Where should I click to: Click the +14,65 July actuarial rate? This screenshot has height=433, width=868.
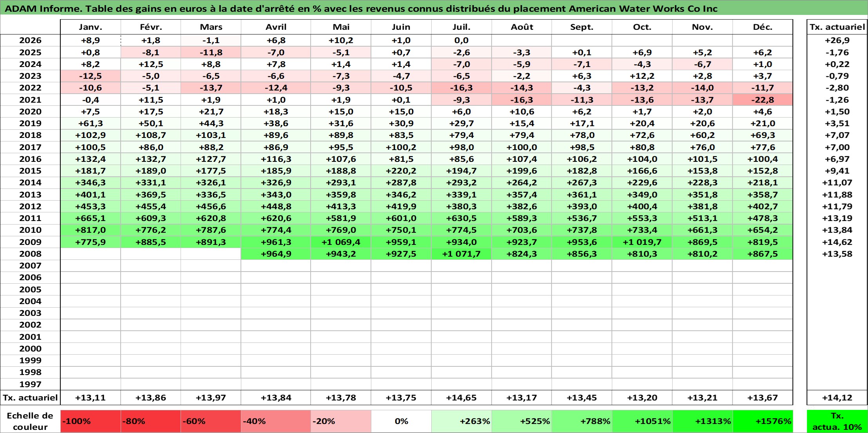461,398
